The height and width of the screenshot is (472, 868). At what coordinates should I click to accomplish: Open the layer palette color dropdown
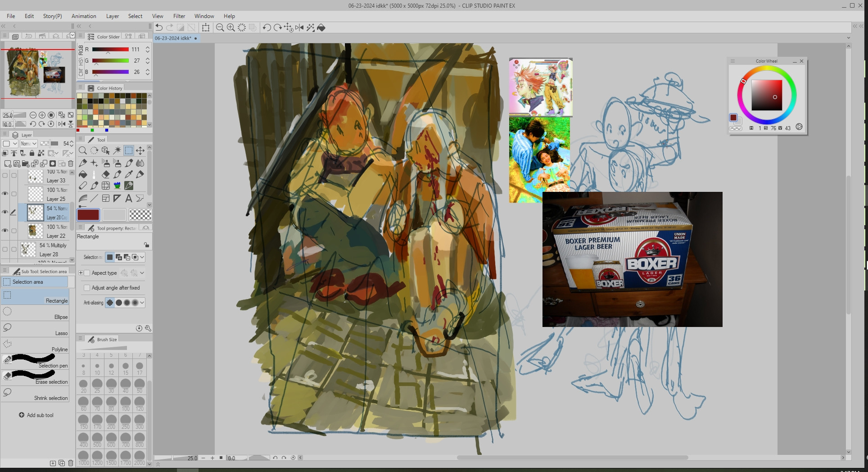[9, 144]
